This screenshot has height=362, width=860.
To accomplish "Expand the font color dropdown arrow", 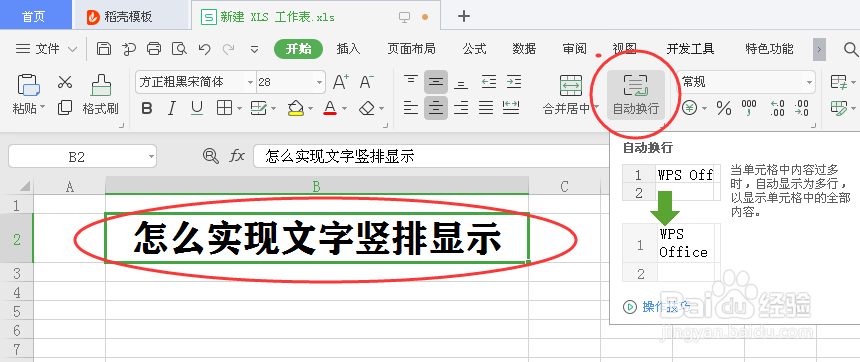I will tap(344, 109).
